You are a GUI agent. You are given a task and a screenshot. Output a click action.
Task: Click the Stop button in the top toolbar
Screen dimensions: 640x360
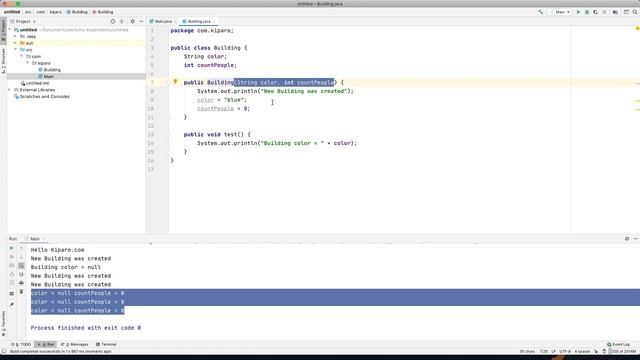(604, 12)
